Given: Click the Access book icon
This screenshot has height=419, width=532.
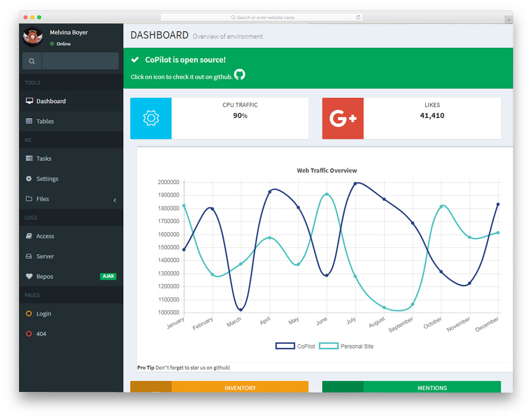Looking at the screenshot, I should tap(29, 236).
